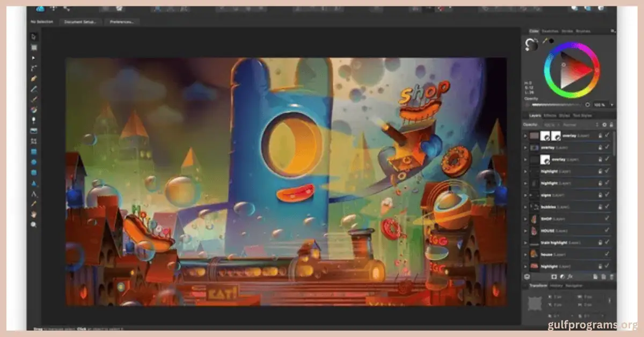Select the Move tool in the left toolbar
This screenshot has height=337, width=644.
(x=33, y=36)
